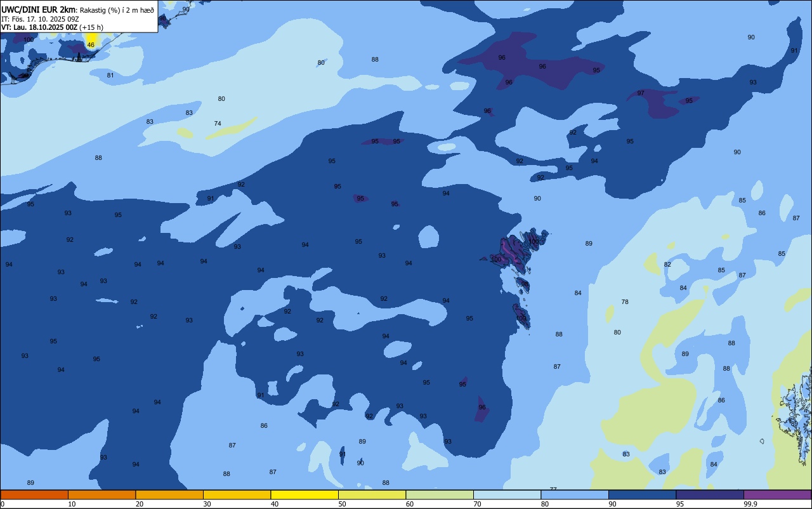This screenshot has width=812, height=509.
Task: Click the purple legend swatch above 99.9
Action: click(777, 494)
